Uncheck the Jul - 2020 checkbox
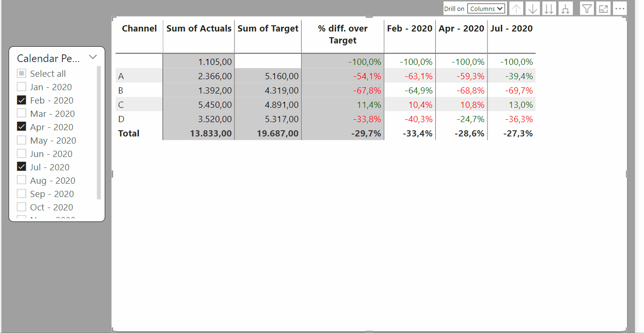The width and height of the screenshot is (644, 333). click(x=21, y=167)
